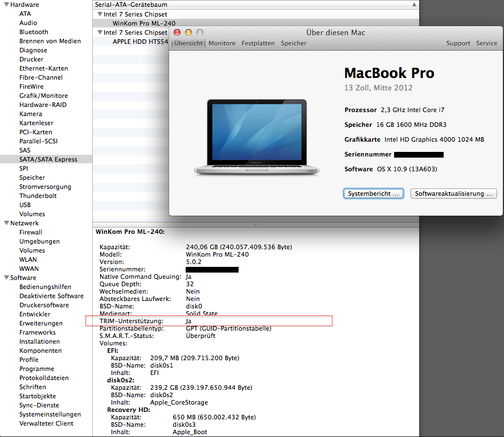Select WWAN in sidebar

(x=29, y=269)
